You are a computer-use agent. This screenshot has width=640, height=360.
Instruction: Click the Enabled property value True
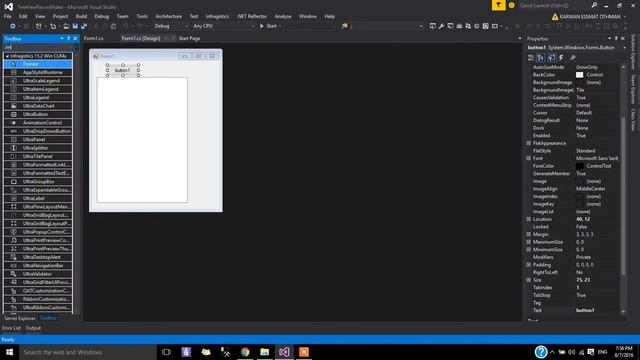click(581, 136)
